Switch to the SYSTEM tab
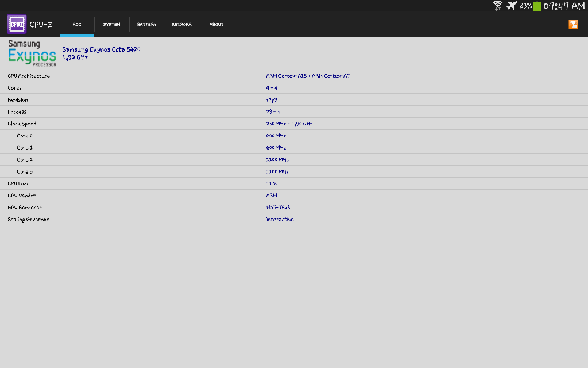 click(112, 25)
